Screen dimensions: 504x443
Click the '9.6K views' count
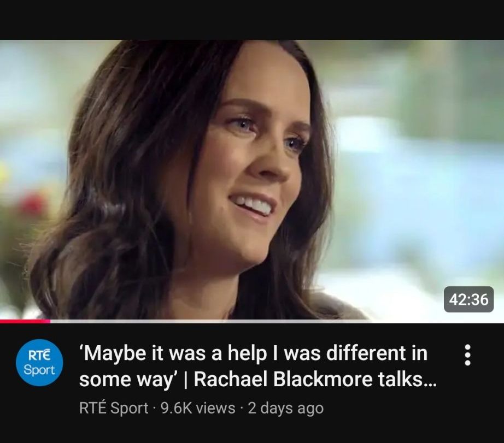click(x=198, y=408)
